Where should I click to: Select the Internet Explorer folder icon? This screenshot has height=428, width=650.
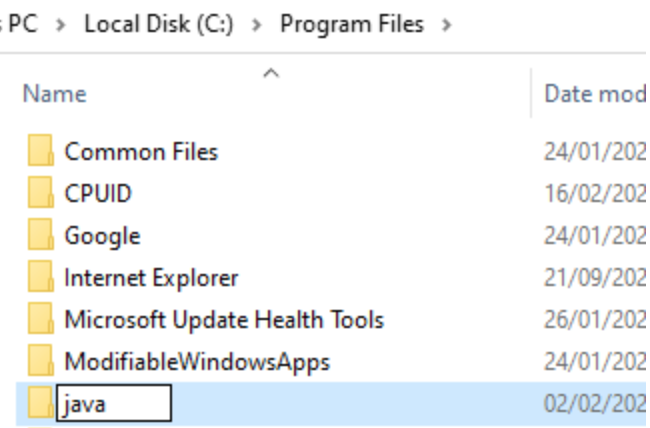point(41,277)
